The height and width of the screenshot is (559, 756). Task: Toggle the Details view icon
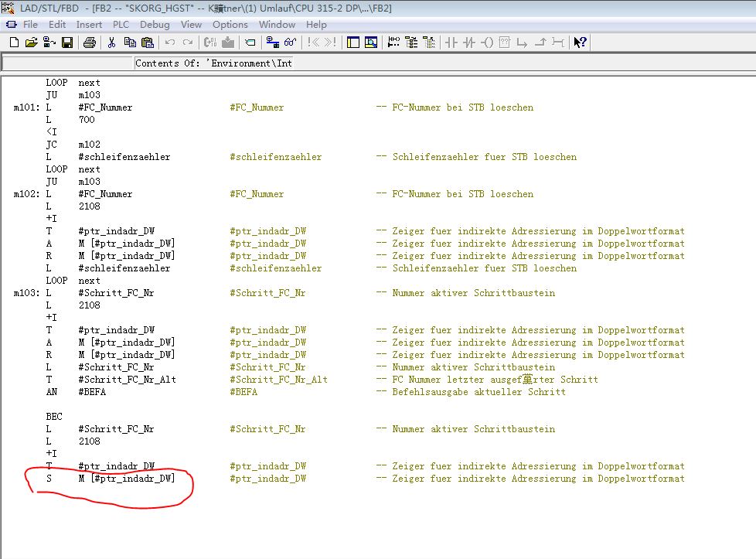pyautogui.click(x=371, y=43)
